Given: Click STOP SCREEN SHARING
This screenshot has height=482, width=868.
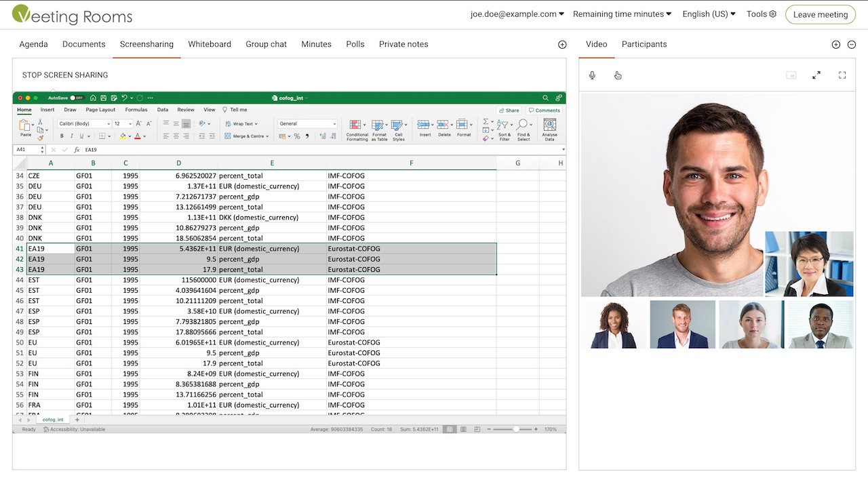Looking at the screenshot, I should click(65, 75).
